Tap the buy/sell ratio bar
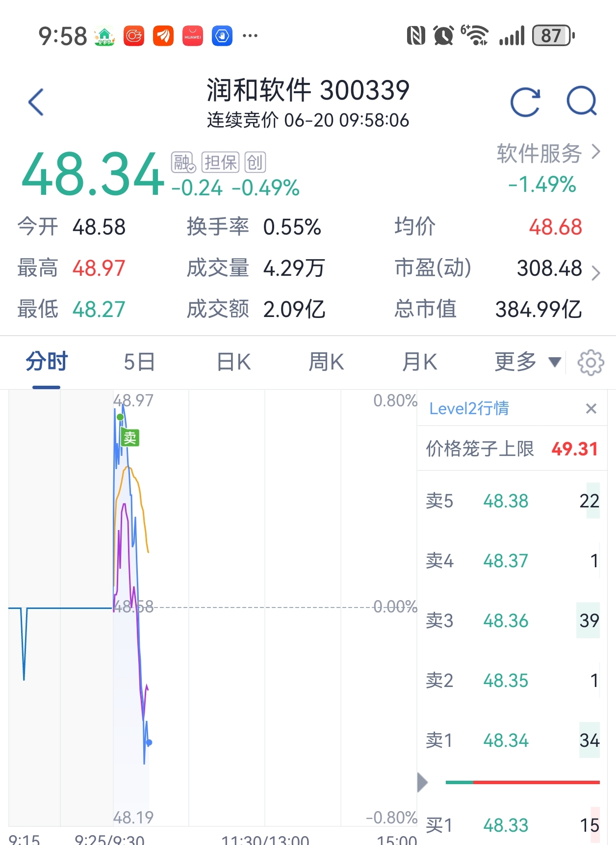Image resolution: width=616 pixels, height=845 pixels. click(x=522, y=782)
